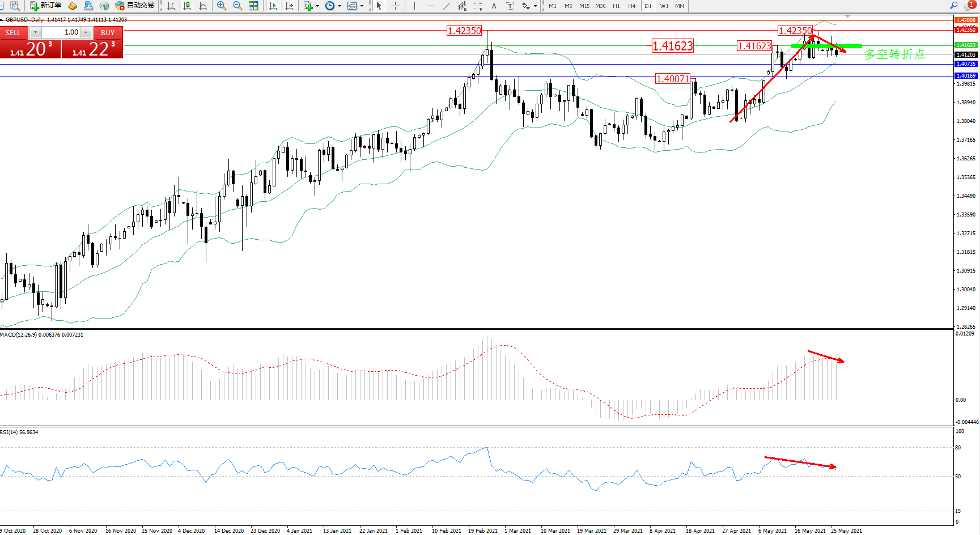Select the trendline drawing tool
This screenshot has height=535, width=980.
(447, 6)
